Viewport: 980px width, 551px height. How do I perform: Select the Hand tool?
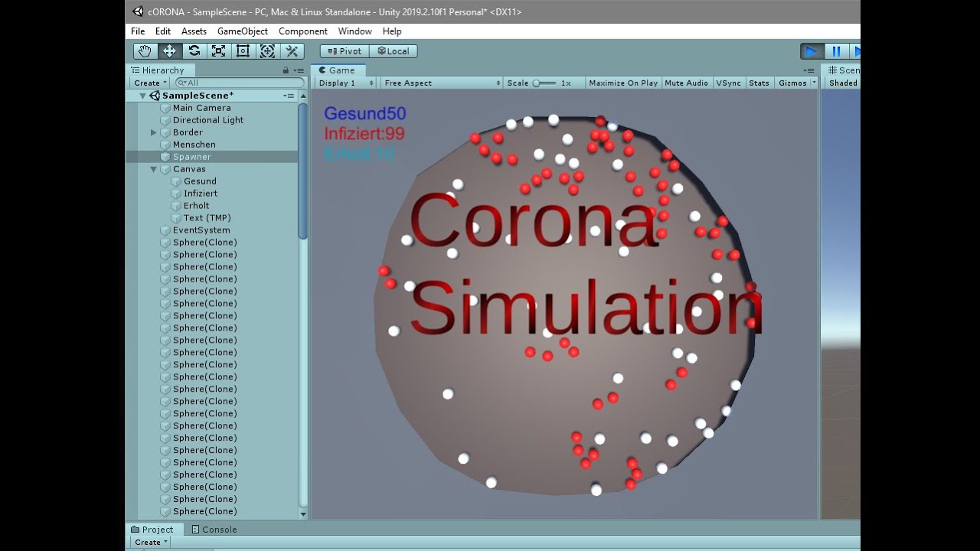(145, 51)
